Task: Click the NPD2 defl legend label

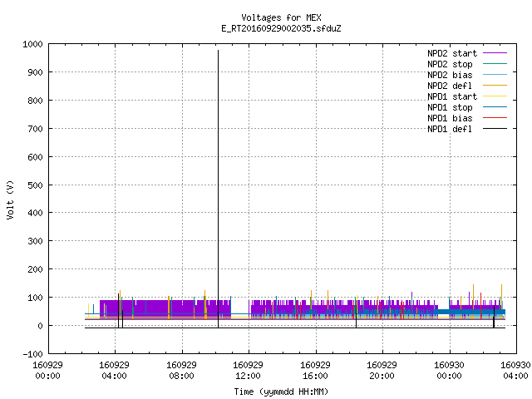Action: point(450,86)
